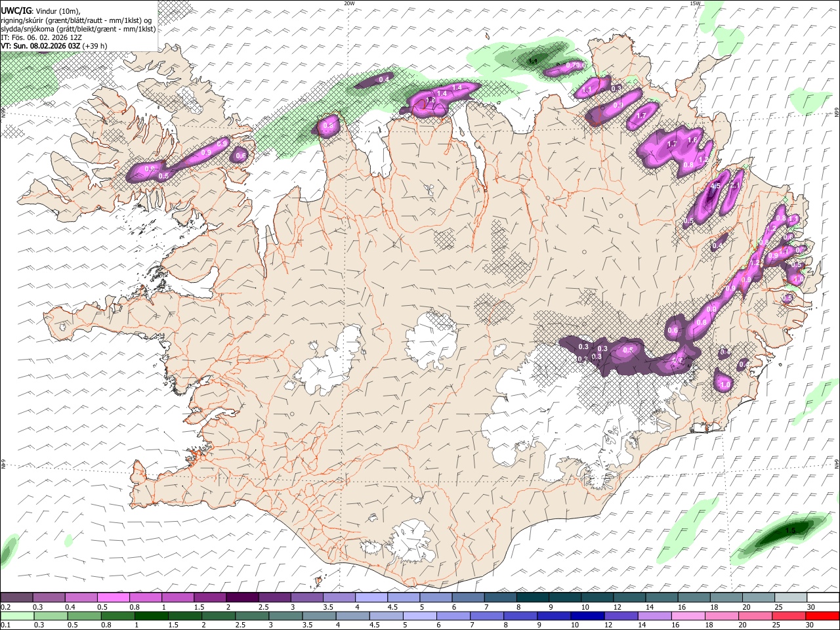The height and width of the screenshot is (630, 840).
Task: Select the bright pink snow-scale swatch between 0.5 and 0.8
Action: tap(113, 597)
